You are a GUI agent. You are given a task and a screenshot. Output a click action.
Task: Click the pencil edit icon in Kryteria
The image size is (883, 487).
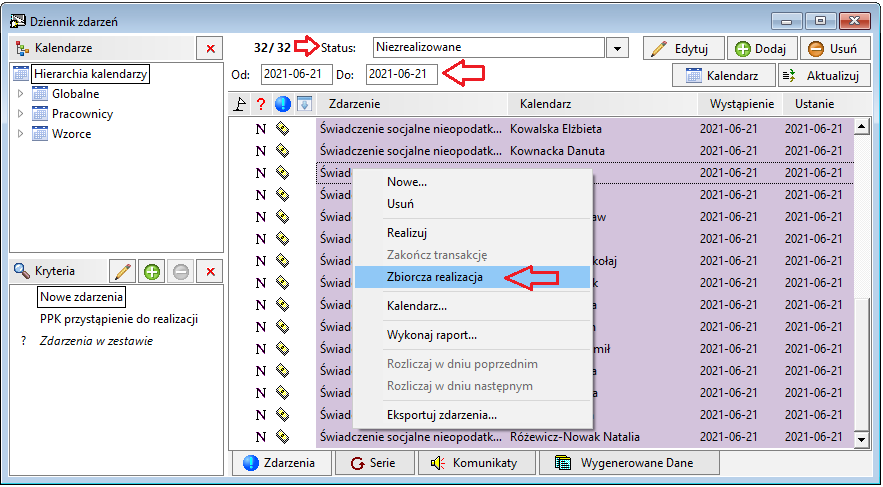click(122, 271)
